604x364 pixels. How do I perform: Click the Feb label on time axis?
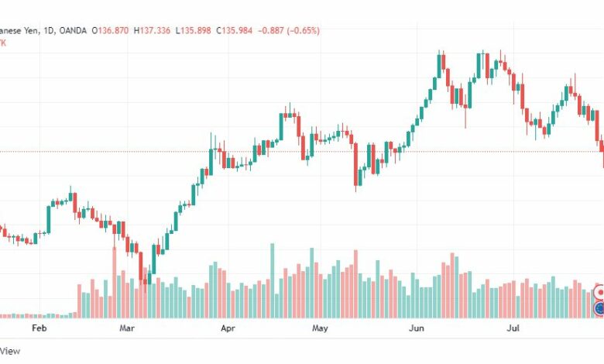pos(39,328)
